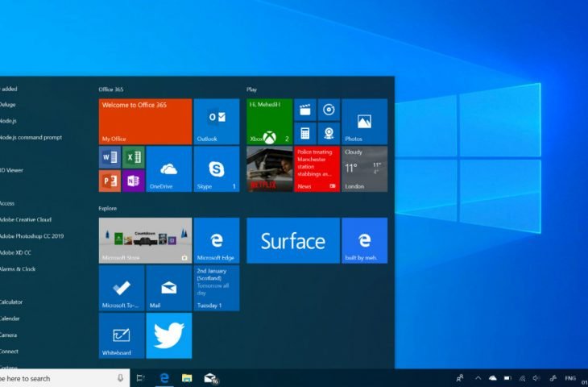Open the PowerPoint small tile
Screen dimensions: 588x387
[x=110, y=181]
